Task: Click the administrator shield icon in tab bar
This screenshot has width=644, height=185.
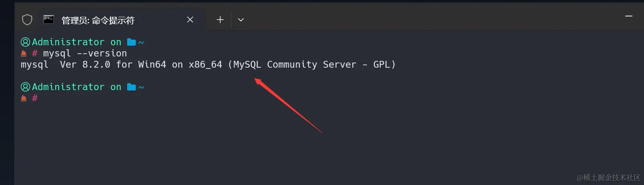Action: (27, 20)
